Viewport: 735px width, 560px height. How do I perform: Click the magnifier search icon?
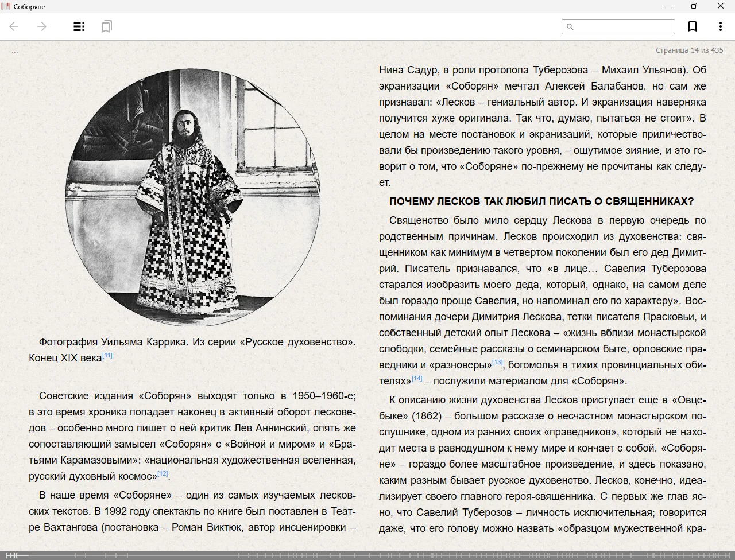coord(570,27)
